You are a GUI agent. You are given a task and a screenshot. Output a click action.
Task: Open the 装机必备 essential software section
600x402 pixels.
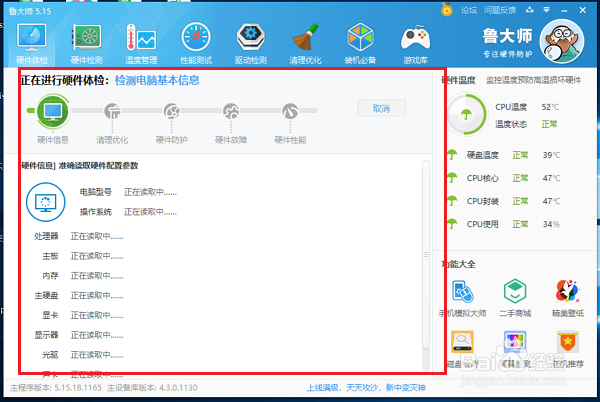point(360,44)
